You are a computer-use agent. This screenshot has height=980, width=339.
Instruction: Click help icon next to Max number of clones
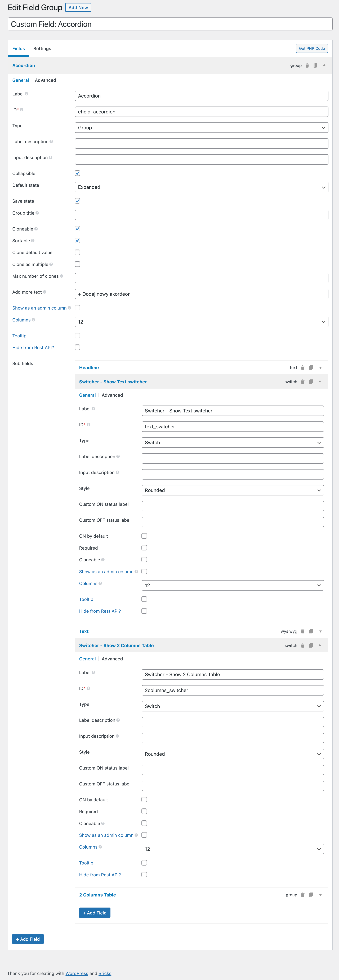coord(62,276)
